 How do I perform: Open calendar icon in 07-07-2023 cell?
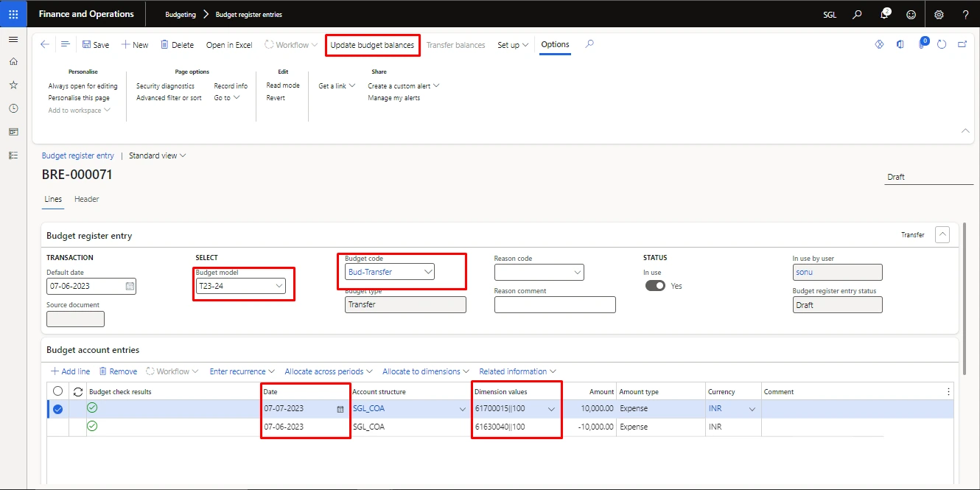[340, 409]
